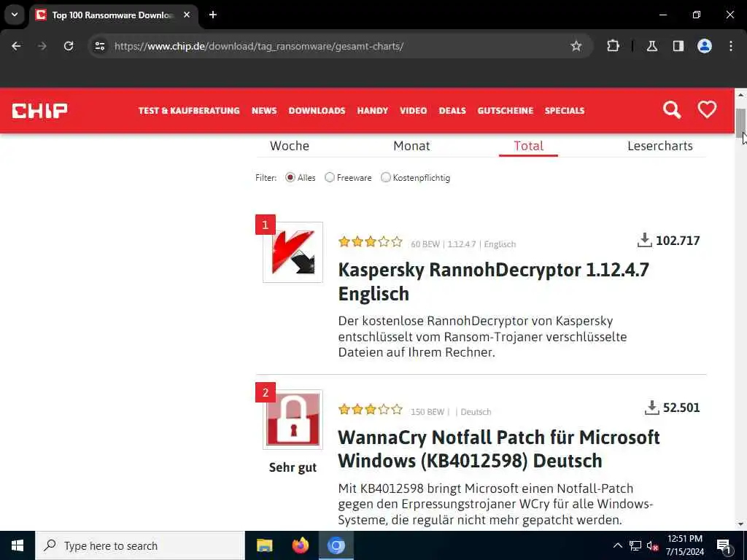The image size is (747, 560).
Task: Click the scrollbar up arrow
Action: click(x=740, y=95)
